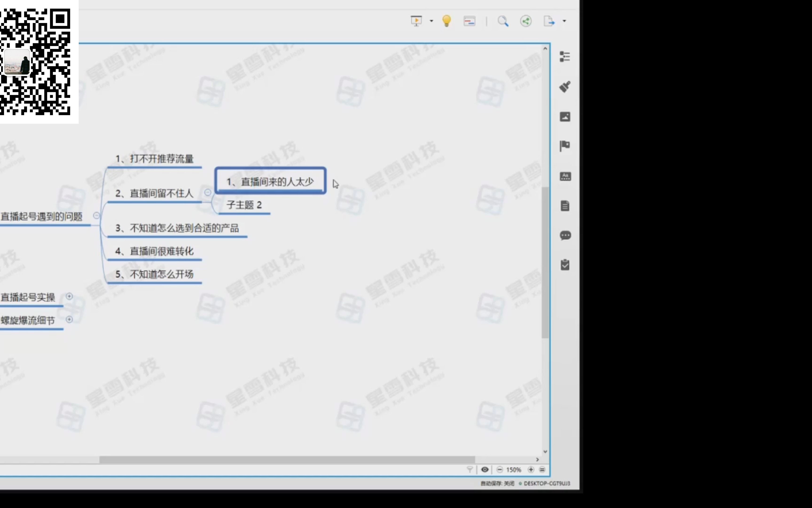Open the Markers flag panel

(x=565, y=146)
